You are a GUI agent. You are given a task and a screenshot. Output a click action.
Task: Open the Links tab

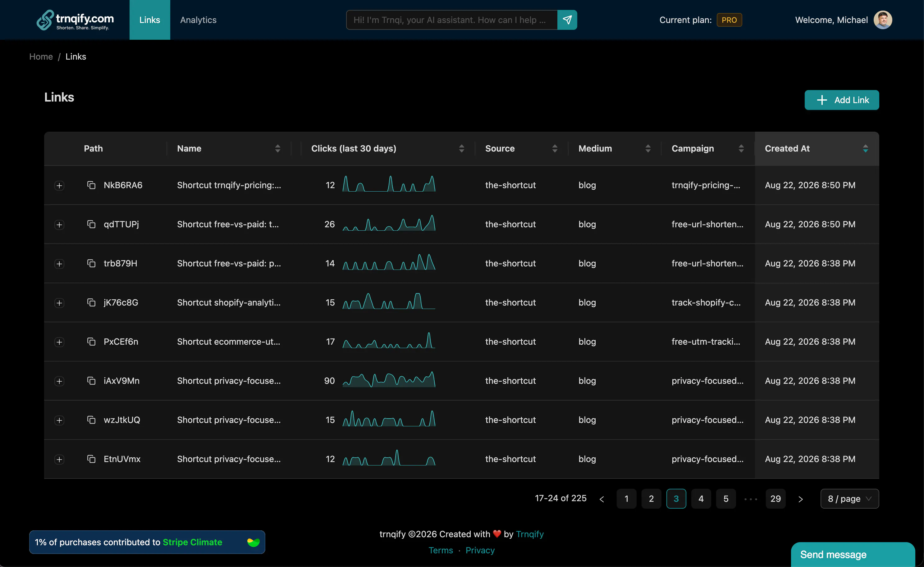(150, 20)
